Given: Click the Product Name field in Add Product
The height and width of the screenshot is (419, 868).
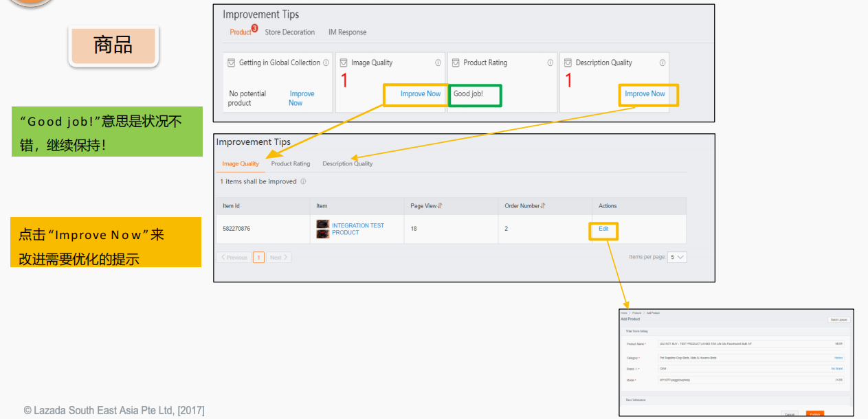Looking at the screenshot, I should (751, 343).
